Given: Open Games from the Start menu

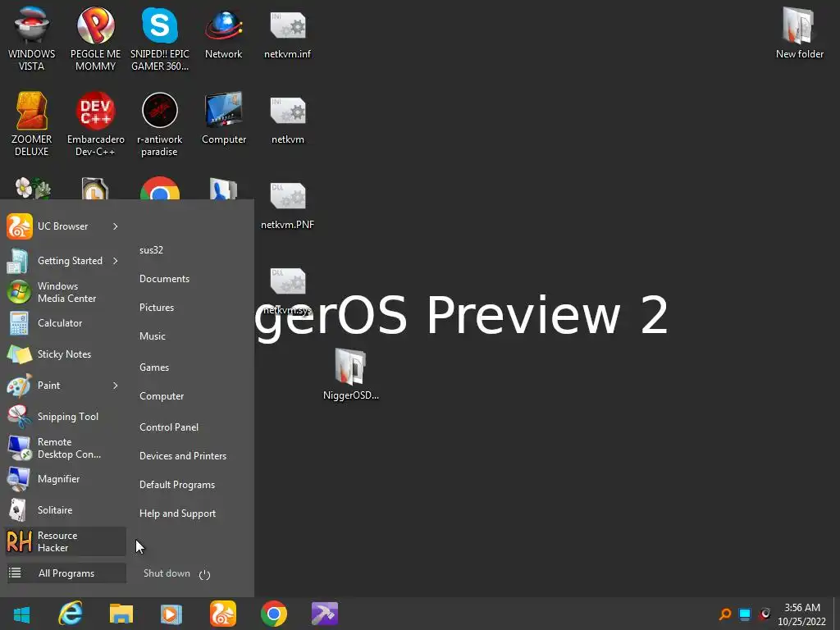Looking at the screenshot, I should coord(154,367).
